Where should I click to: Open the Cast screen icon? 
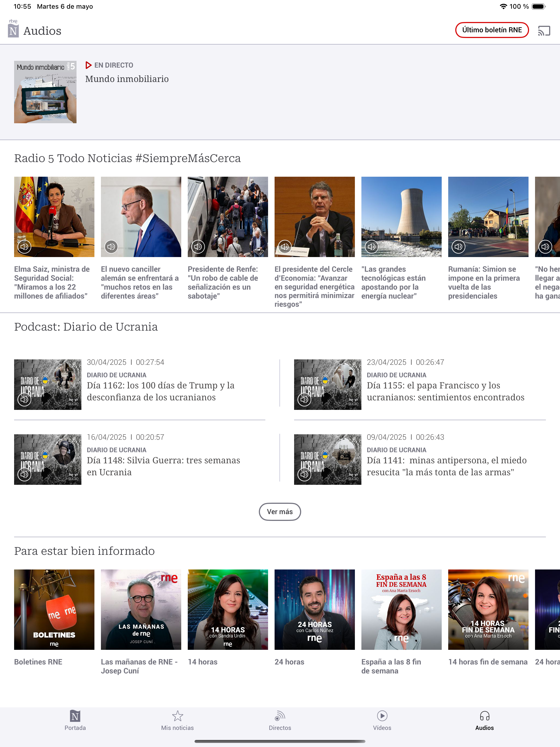(x=544, y=31)
